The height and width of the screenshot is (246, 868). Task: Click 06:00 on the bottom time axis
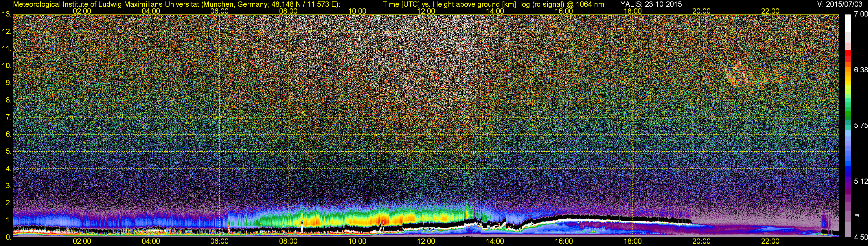(219, 241)
